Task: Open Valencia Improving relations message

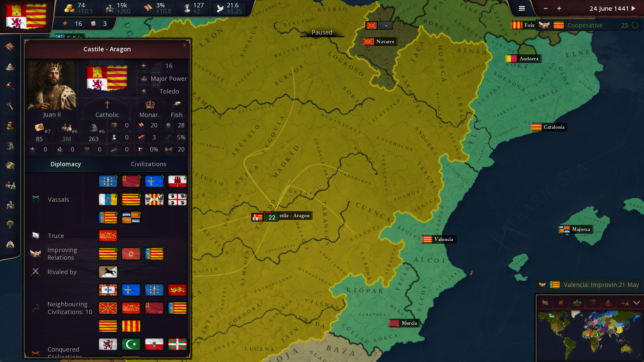Action: coord(589,285)
